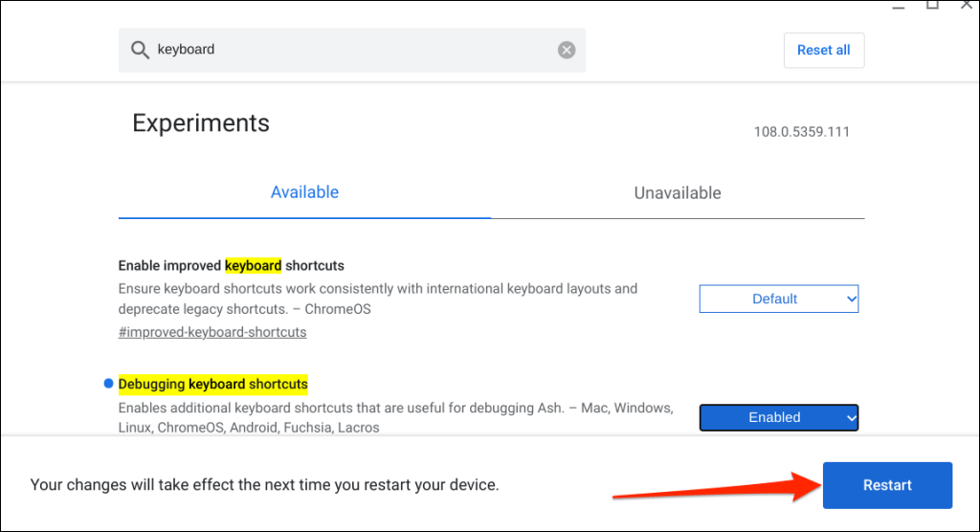Click the debugging Ash description text
The width and height of the screenshot is (980, 532).
394,417
